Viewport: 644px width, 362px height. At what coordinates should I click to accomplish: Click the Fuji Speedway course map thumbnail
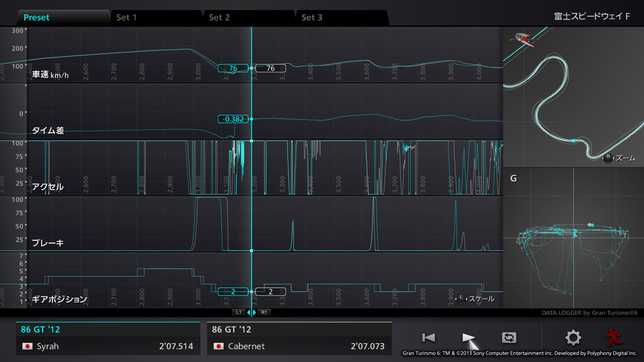[573, 97]
